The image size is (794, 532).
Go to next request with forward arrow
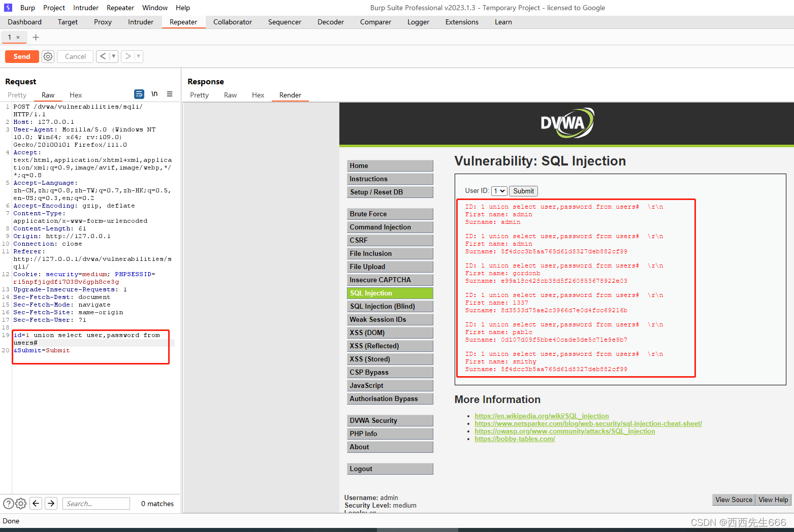click(x=128, y=56)
